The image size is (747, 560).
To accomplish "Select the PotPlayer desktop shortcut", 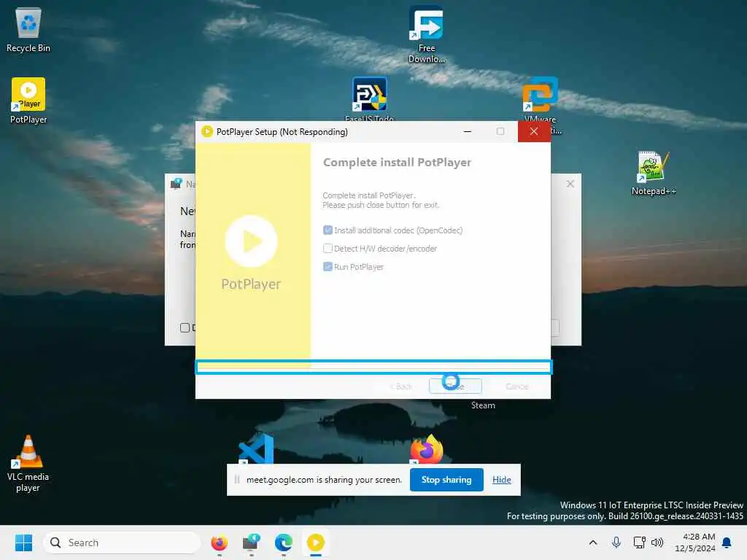I will [28, 101].
